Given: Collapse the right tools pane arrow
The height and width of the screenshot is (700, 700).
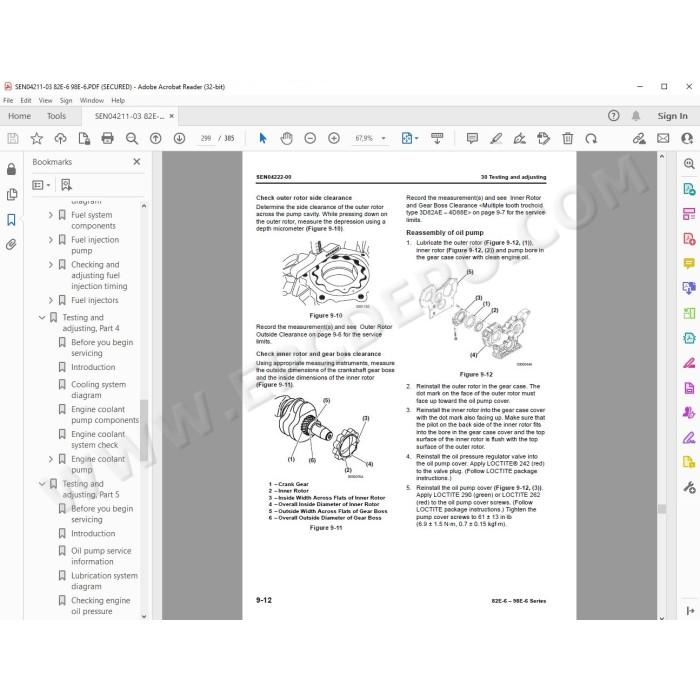Looking at the screenshot, I should point(690,611).
